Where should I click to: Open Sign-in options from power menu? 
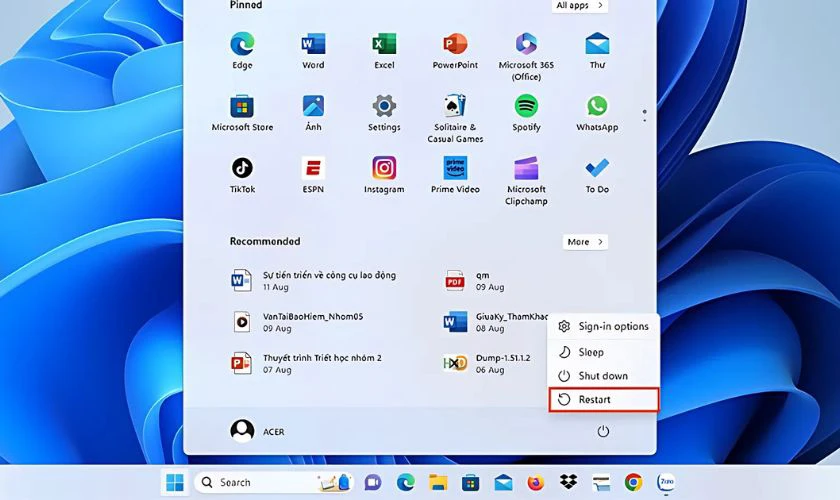point(603,326)
